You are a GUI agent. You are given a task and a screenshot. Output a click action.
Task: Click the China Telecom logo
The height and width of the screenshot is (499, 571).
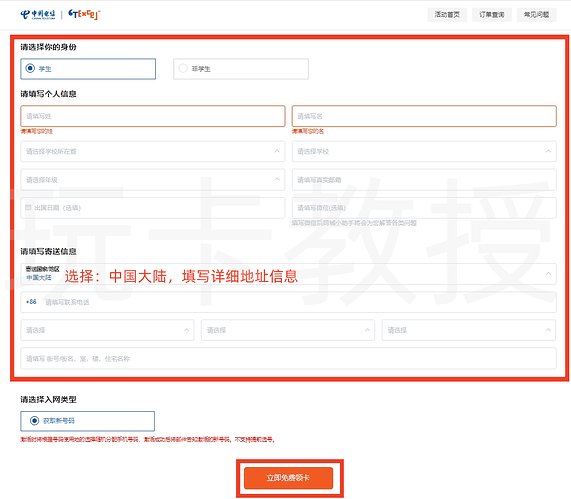(38, 15)
